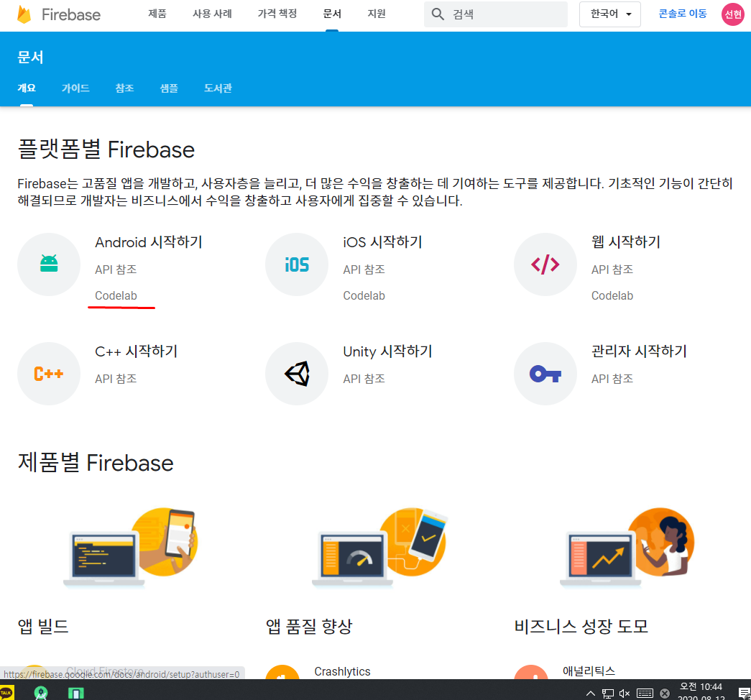This screenshot has height=700, width=751.
Task: Click the 앱 품질 향상 illustration
Action: tap(379, 547)
